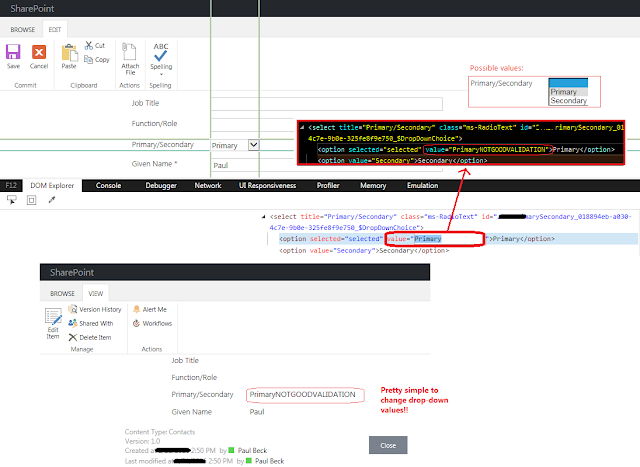Open the UI Responsiveness tab
Viewport: 640px width, 467px height.
[x=267, y=185]
